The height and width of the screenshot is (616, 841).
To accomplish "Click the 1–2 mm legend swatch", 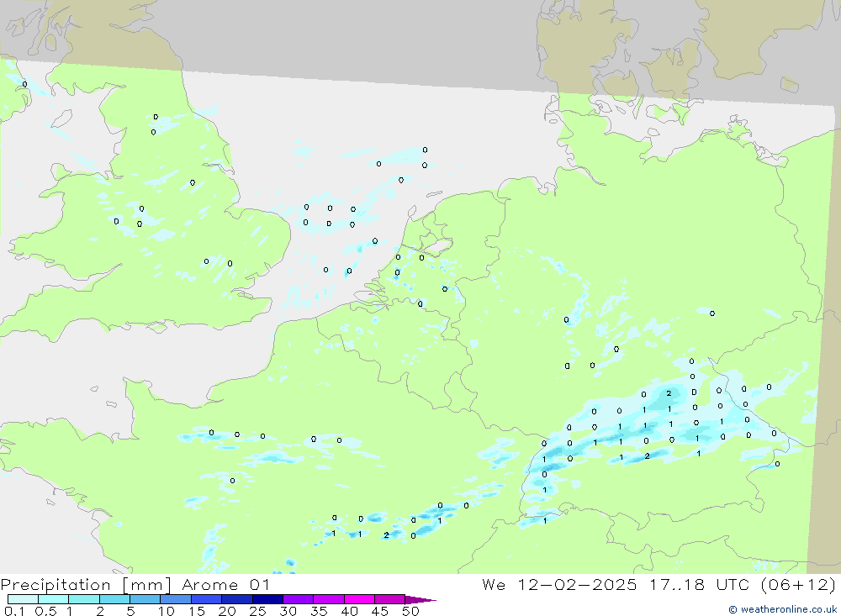I will pos(83,599).
